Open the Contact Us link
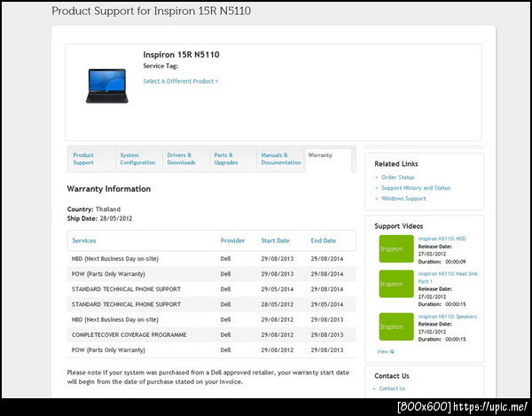 pyautogui.click(x=392, y=389)
